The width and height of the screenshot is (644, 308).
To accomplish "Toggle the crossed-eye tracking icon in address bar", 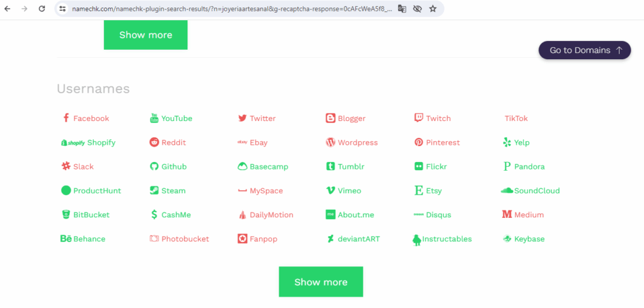I will pyautogui.click(x=418, y=9).
